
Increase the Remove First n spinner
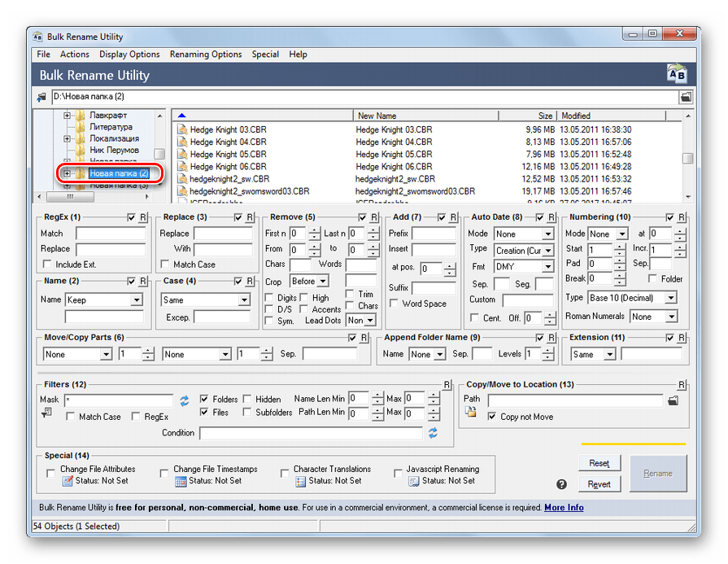pyautogui.click(x=315, y=230)
